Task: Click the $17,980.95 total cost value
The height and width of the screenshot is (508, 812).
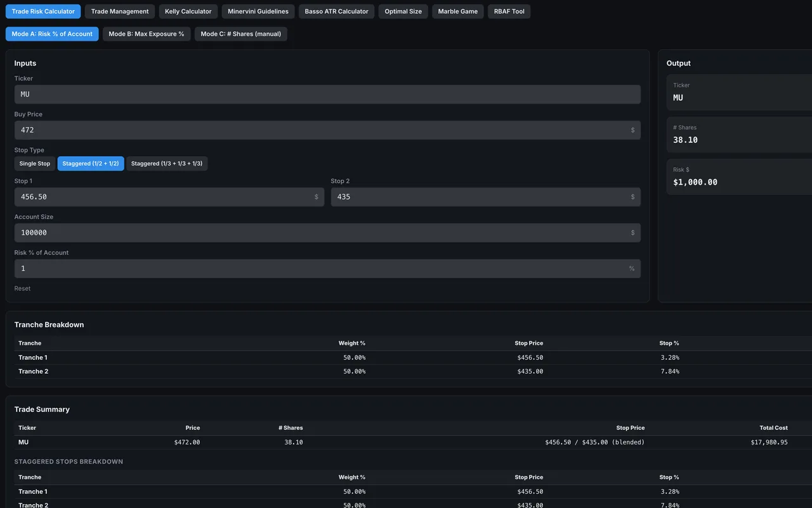Action: [769, 442]
